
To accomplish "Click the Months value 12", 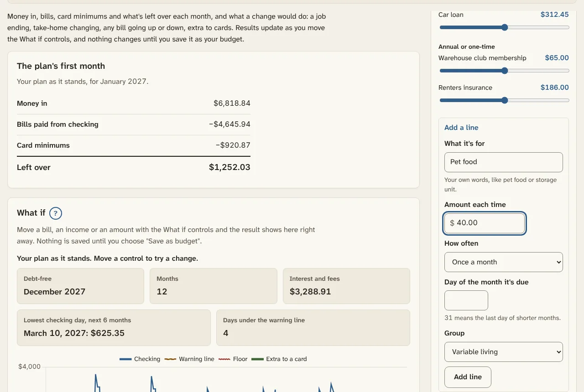I will (x=162, y=292).
